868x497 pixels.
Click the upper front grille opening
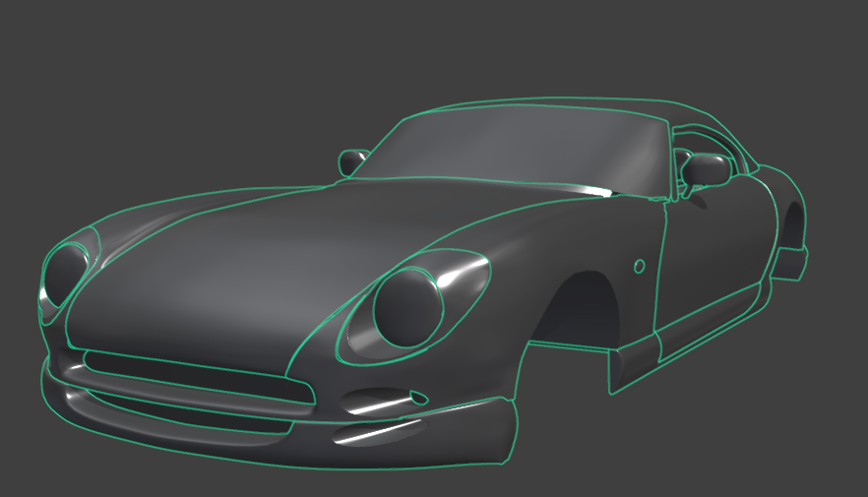(197, 376)
